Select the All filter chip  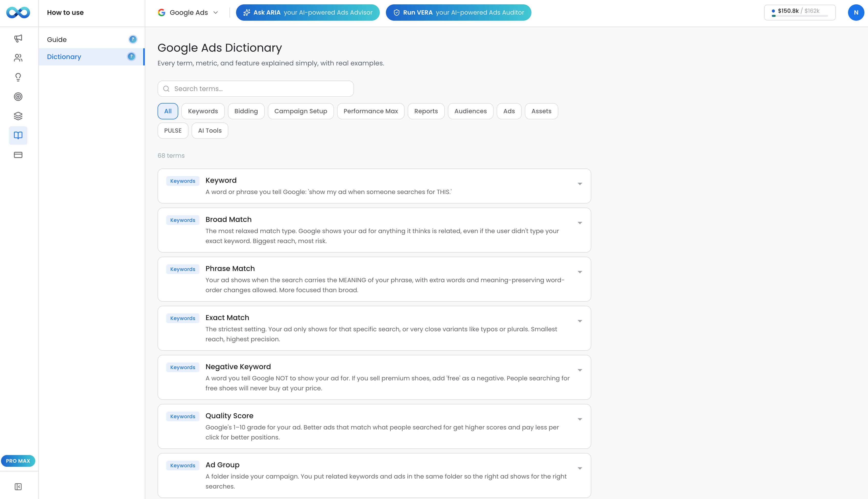point(168,111)
